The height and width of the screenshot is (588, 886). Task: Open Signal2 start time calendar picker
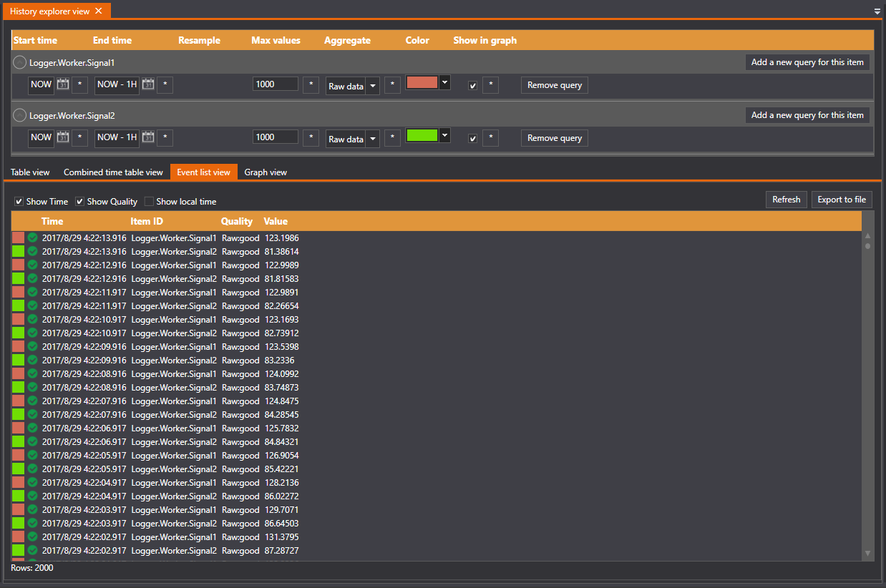[x=63, y=137]
